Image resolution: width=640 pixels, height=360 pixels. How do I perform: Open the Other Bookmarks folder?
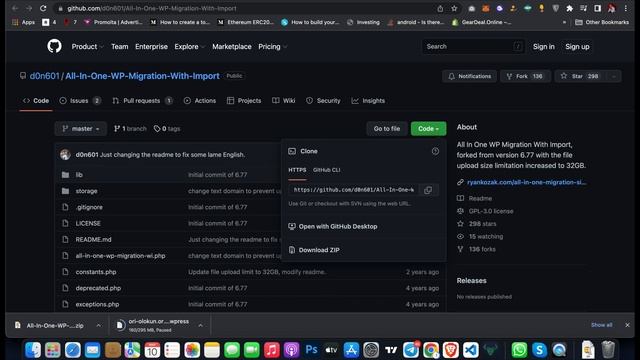pos(602,22)
